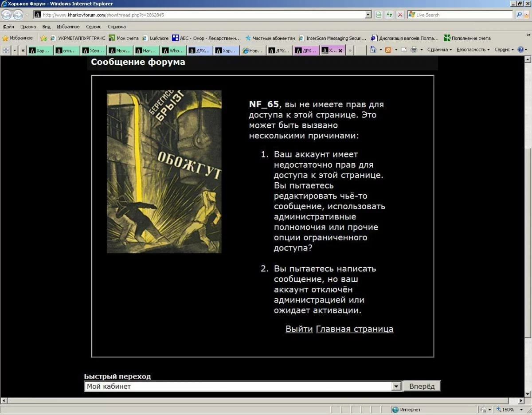Click the Главная страница link
Screen dimensions: 532x415
(355, 329)
